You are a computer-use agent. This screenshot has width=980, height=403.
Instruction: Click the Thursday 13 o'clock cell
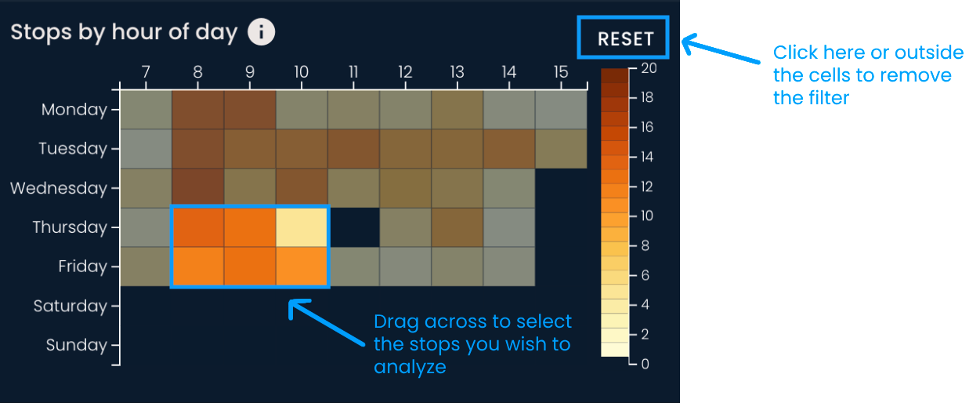point(457,227)
